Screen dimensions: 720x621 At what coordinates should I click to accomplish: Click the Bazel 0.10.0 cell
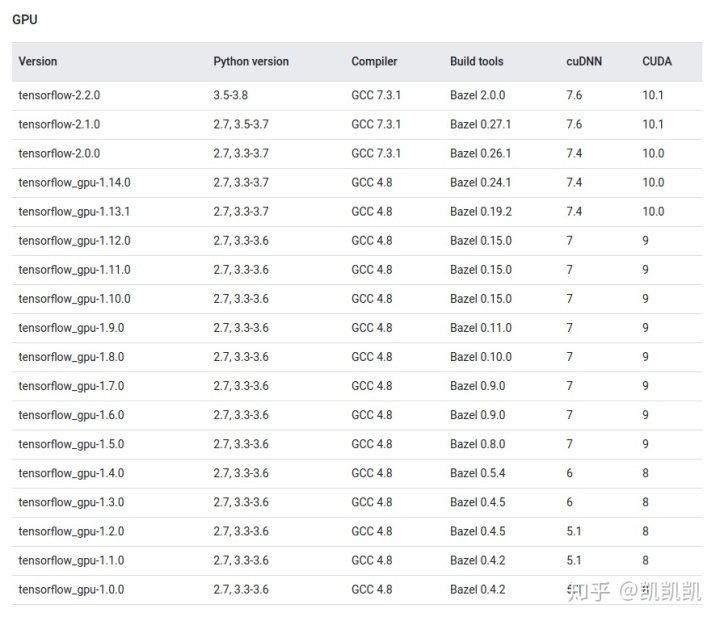click(x=481, y=357)
